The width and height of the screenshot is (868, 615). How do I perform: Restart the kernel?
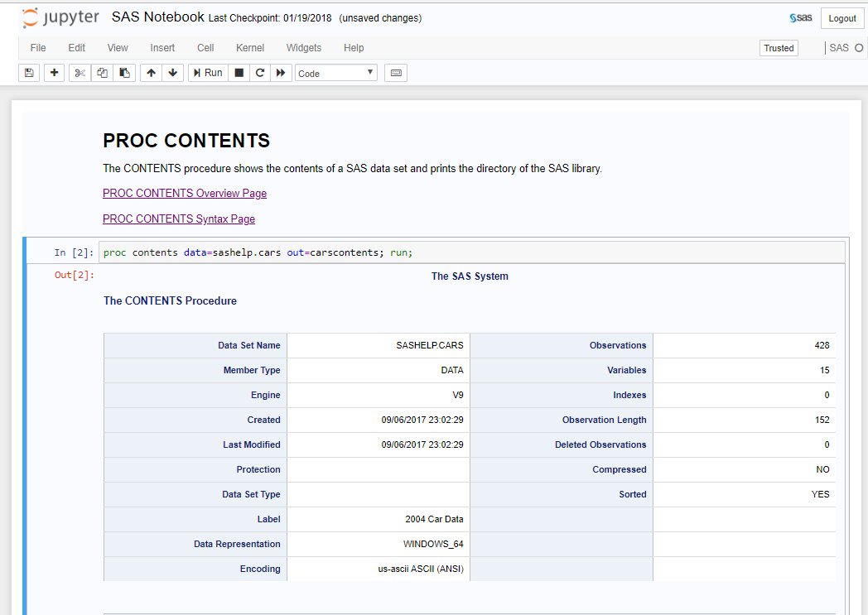[x=258, y=73]
